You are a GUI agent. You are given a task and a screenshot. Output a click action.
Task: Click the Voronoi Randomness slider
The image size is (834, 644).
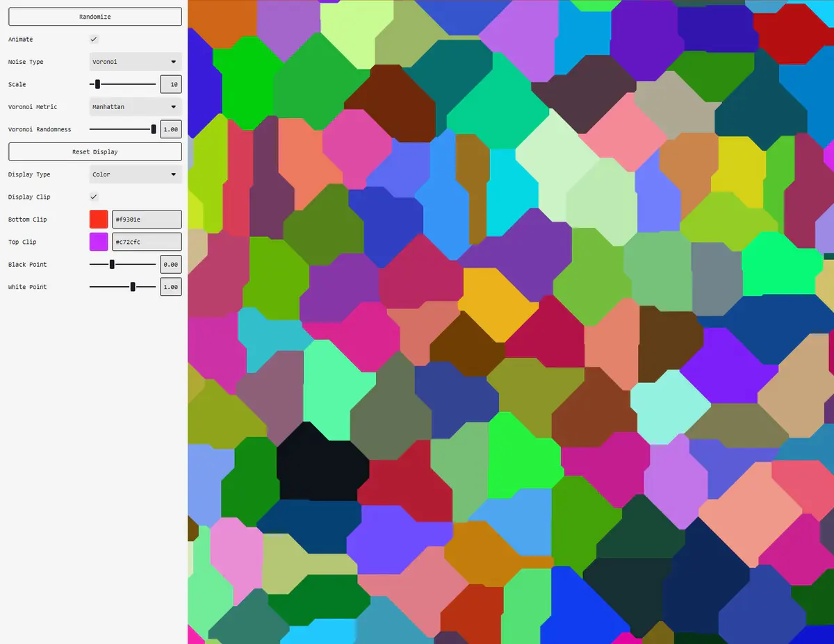pyautogui.click(x=123, y=129)
